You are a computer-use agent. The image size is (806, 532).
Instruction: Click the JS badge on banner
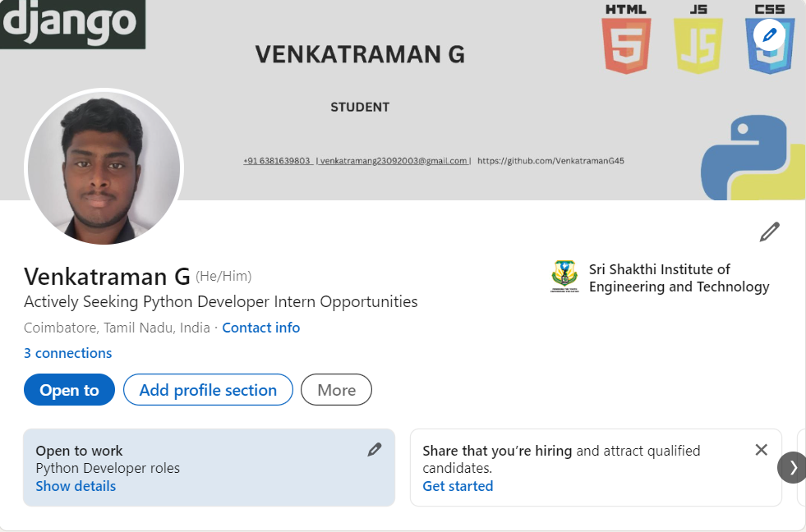[698, 39]
